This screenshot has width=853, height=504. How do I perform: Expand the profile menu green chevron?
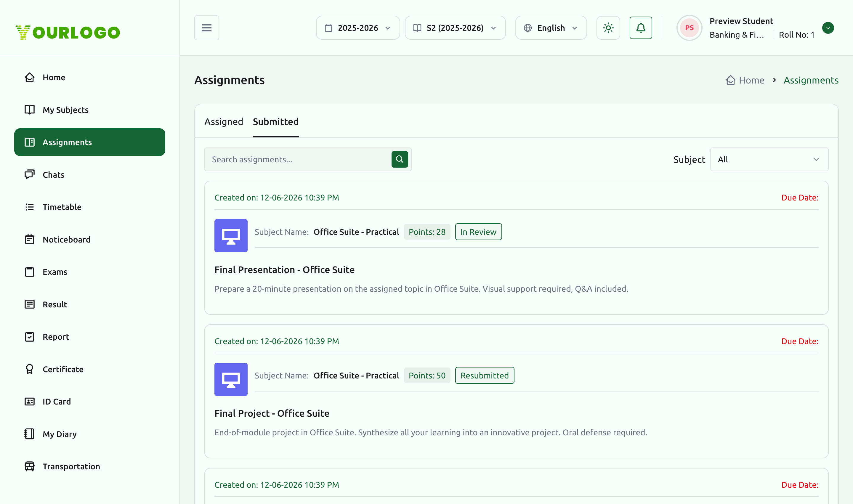tap(828, 28)
